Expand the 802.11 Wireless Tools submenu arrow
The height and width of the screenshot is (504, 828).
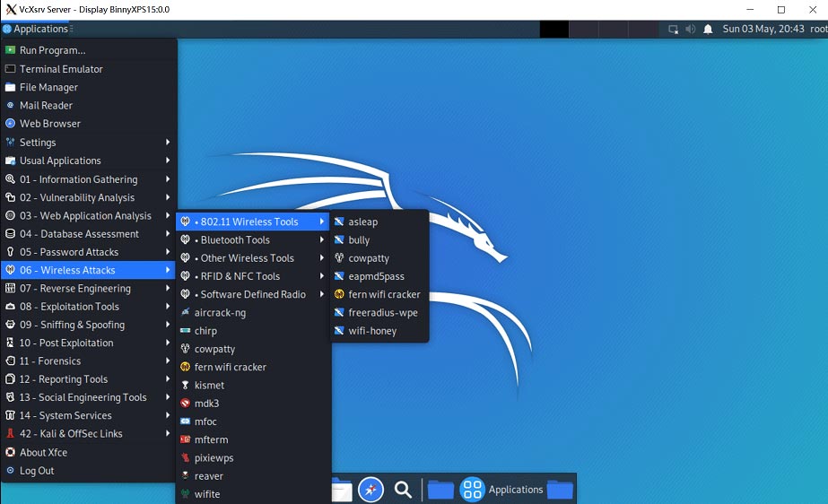[321, 222]
